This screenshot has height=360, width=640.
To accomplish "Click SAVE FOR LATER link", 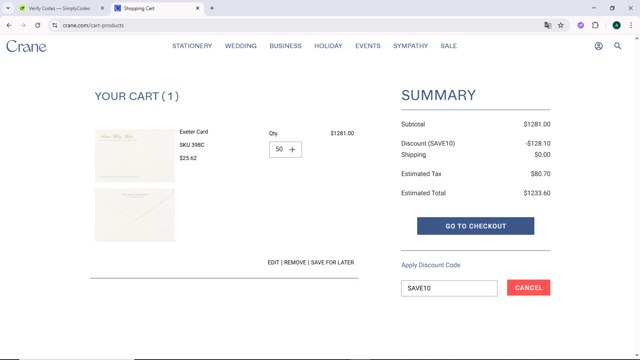I will click(332, 262).
